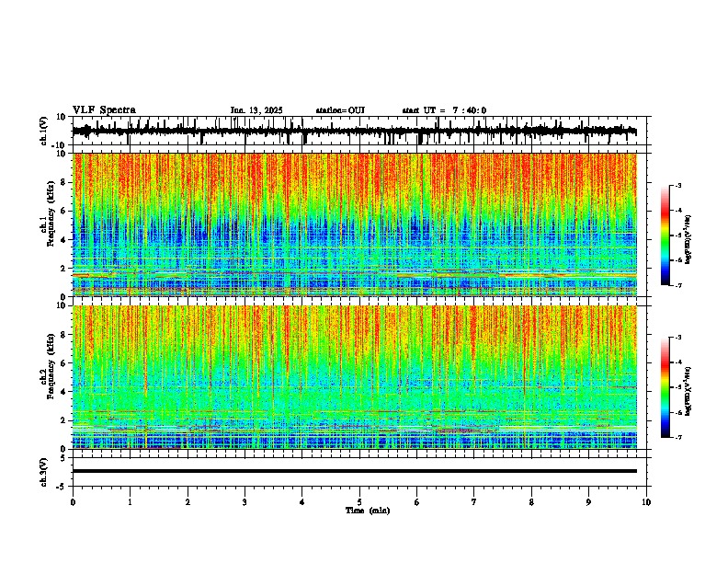Click the ch.3 flat black trace line
Image resolution: width=728 pixels, height=563 pixels.
pyautogui.click(x=355, y=471)
